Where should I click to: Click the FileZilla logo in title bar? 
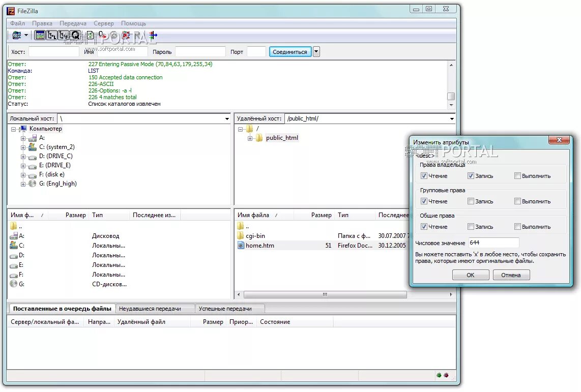pyautogui.click(x=11, y=11)
